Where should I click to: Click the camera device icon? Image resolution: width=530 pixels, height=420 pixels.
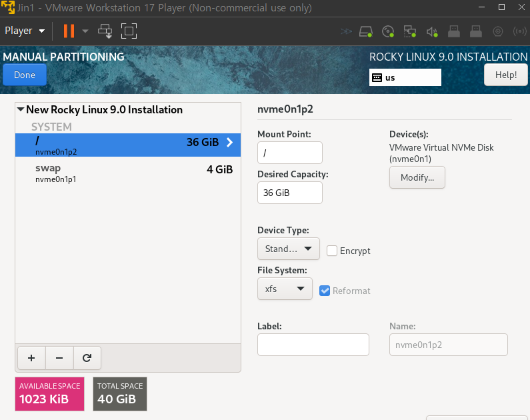coord(498,32)
